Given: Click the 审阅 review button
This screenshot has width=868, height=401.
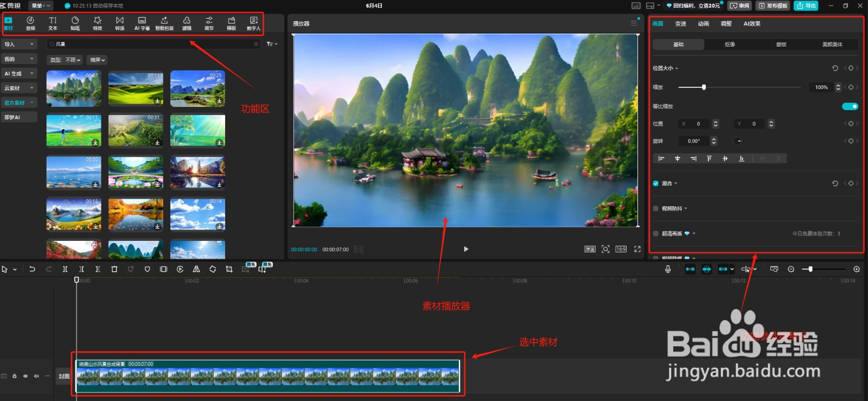Looking at the screenshot, I should (x=740, y=5).
